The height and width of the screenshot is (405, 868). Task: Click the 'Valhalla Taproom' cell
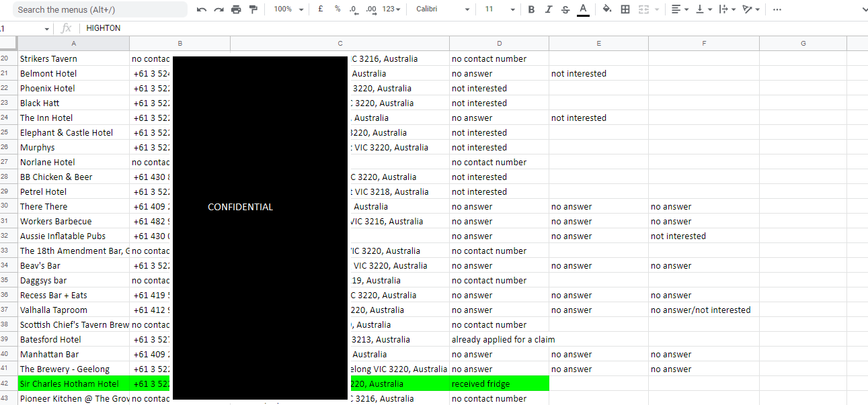pyautogui.click(x=74, y=310)
